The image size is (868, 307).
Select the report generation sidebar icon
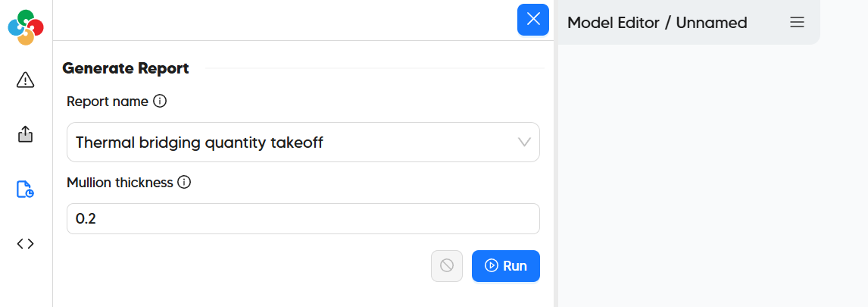(x=26, y=190)
